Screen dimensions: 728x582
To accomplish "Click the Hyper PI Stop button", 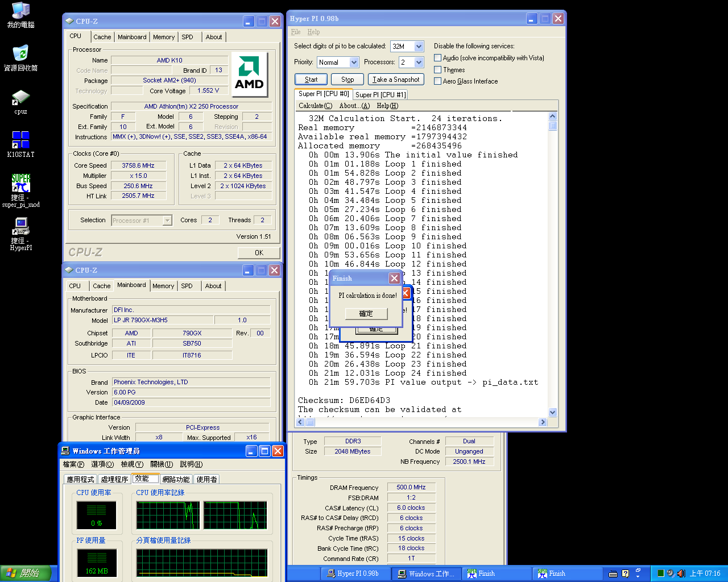I will tap(348, 80).
